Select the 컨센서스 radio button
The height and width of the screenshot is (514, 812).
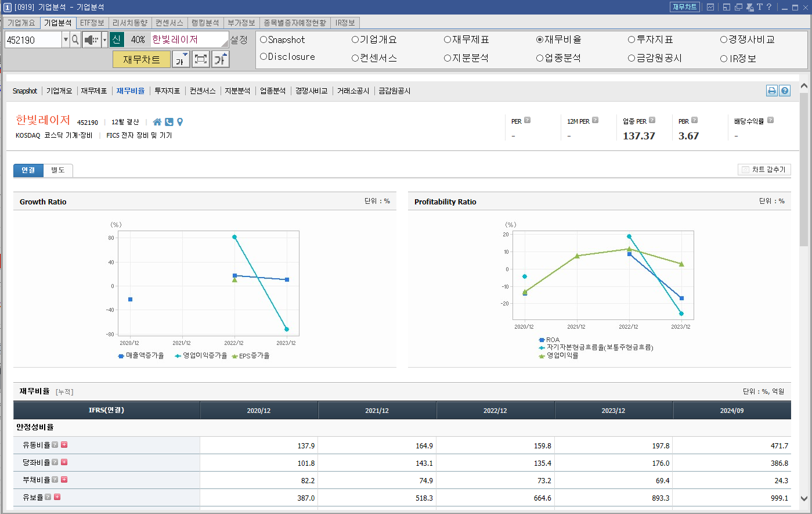pos(355,58)
